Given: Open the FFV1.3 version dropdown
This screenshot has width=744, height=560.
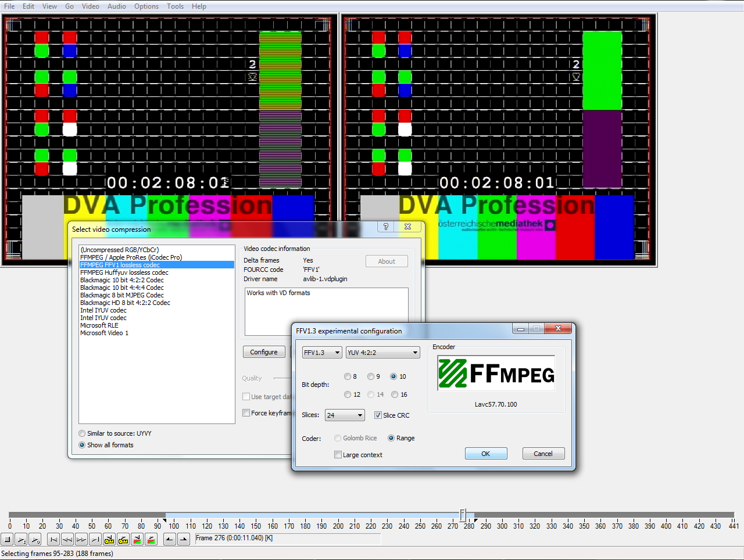Looking at the screenshot, I should pyautogui.click(x=321, y=353).
